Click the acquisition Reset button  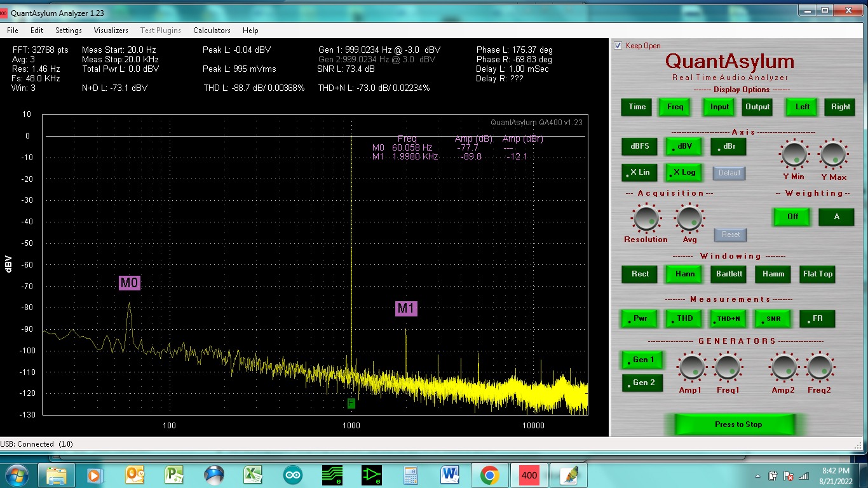pos(731,234)
